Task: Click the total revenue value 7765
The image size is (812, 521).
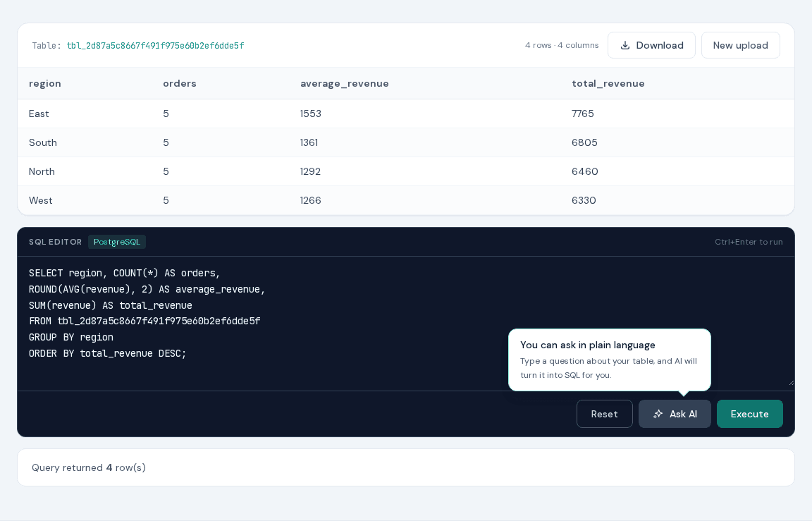Action: (583, 114)
